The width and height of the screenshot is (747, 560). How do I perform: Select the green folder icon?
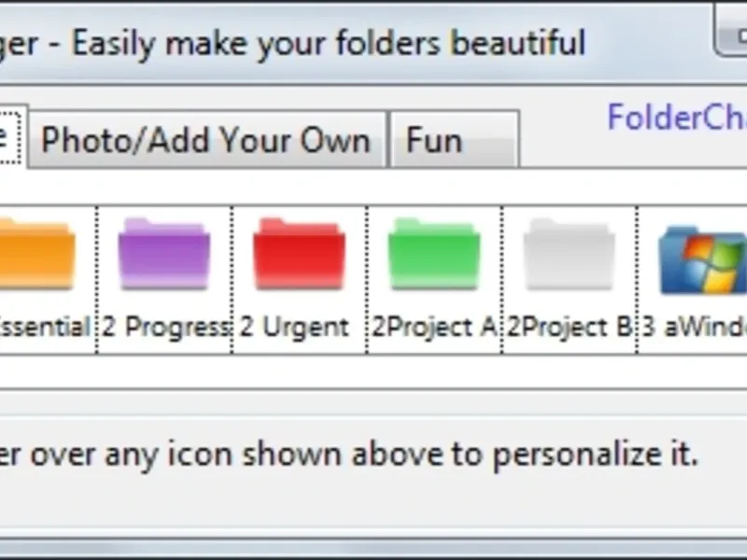433,254
